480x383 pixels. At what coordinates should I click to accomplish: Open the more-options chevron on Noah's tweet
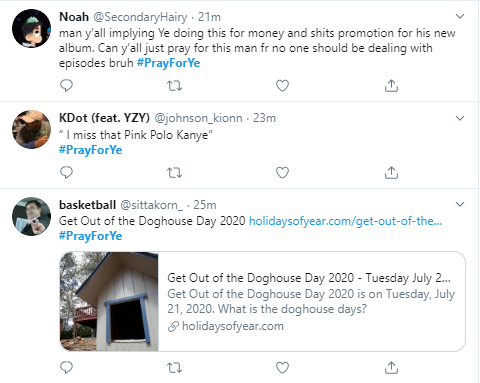coord(460,16)
